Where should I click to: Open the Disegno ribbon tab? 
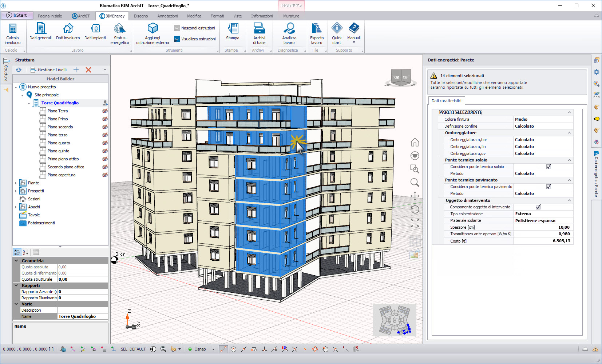tap(141, 16)
